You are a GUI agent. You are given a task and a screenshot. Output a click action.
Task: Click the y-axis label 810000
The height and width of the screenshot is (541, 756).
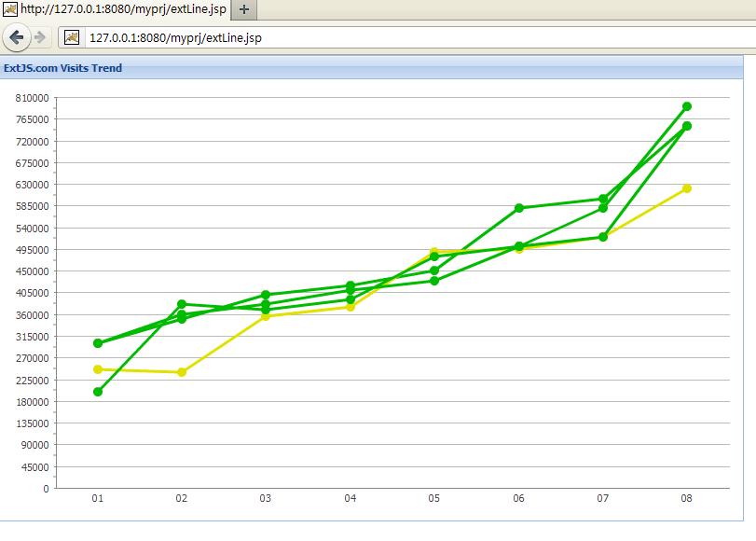tap(33, 98)
